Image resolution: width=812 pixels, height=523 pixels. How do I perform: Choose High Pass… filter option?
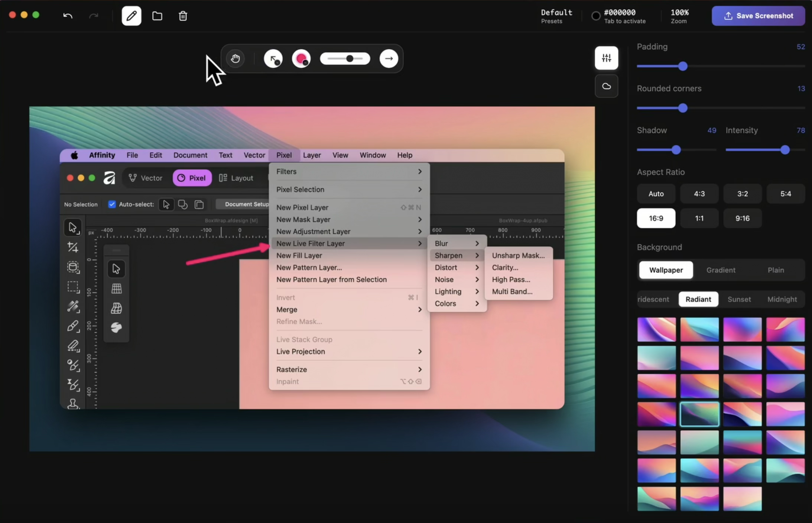point(519,280)
